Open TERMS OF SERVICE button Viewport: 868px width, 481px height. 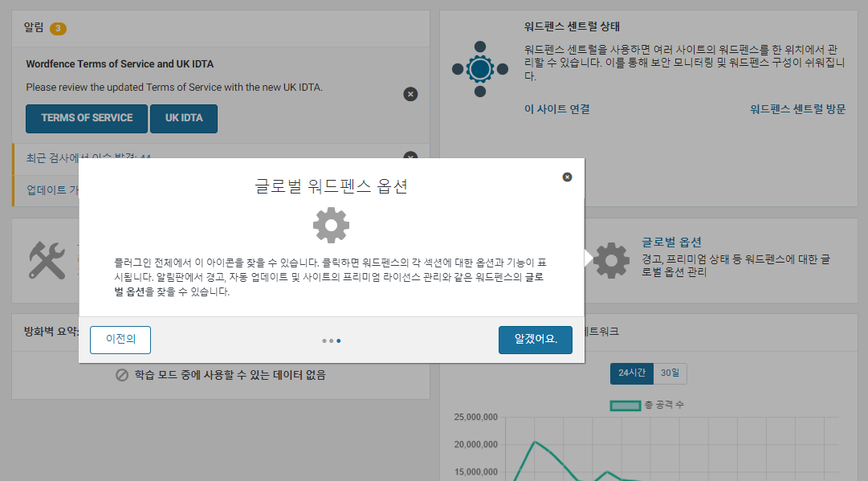point(87,119)
